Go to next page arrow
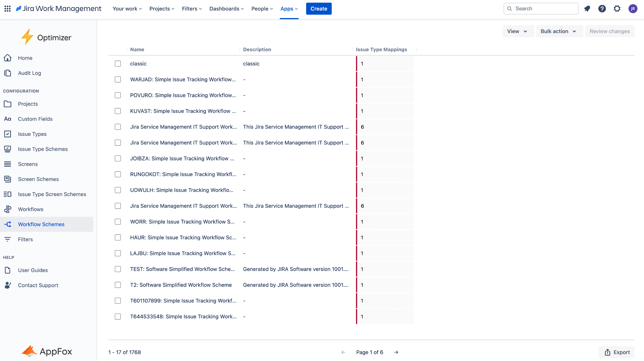 click(396, 352)
